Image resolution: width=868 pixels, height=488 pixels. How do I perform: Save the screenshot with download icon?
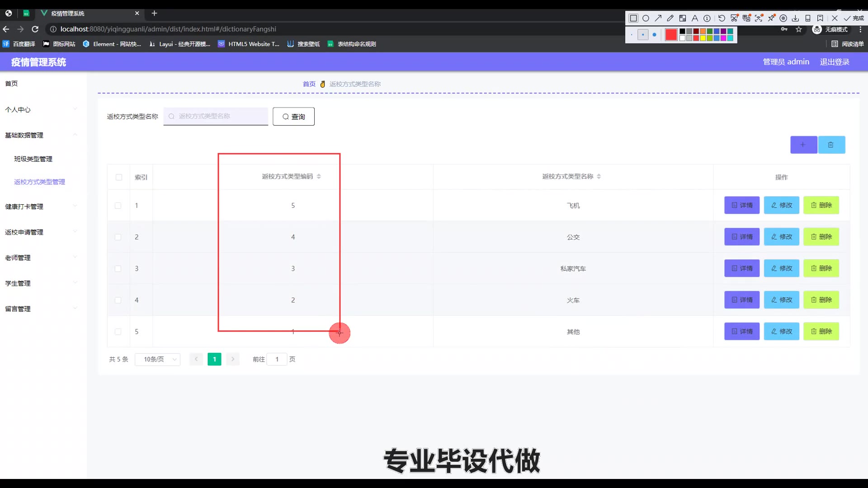point(796,19)
